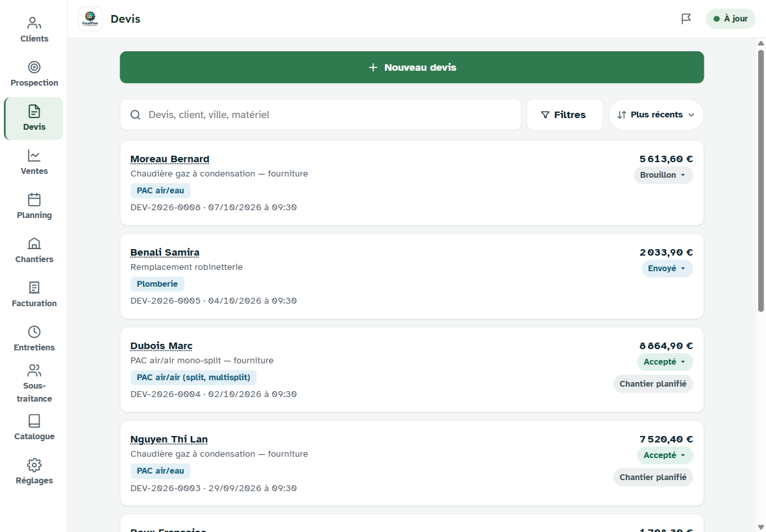766x532 pixels.
Task: Open Dubois Marc client link
Action: tap(161, 346)
